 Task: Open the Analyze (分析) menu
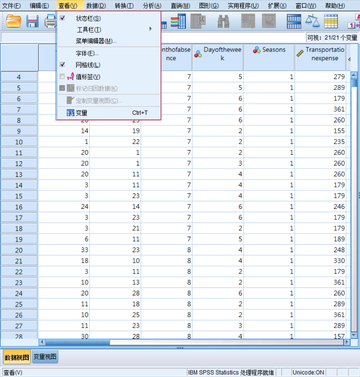coord(152,6)
